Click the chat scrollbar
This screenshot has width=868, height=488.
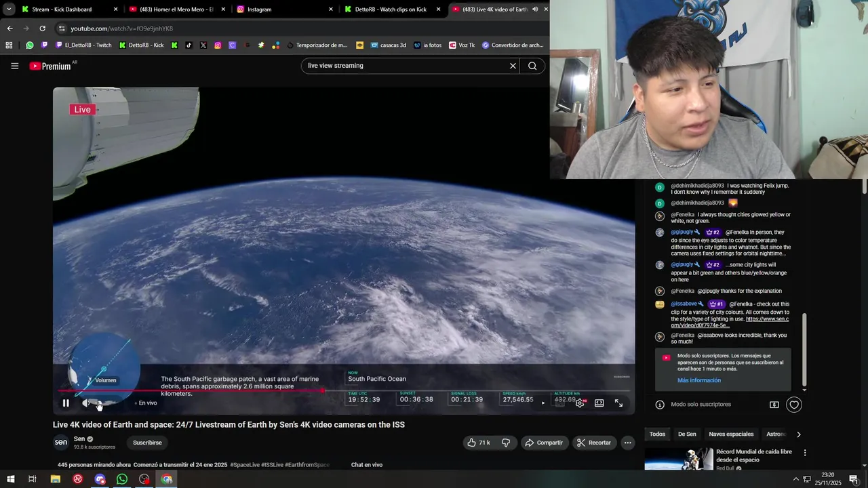pos(805,349)
